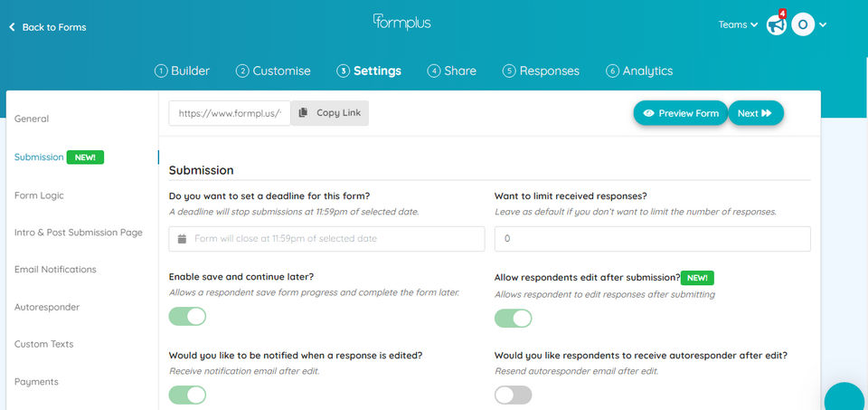The height and width of the screenshot is (410, 868).
Task: Toggle off notification when response is edited
Action: click(187, 395)
